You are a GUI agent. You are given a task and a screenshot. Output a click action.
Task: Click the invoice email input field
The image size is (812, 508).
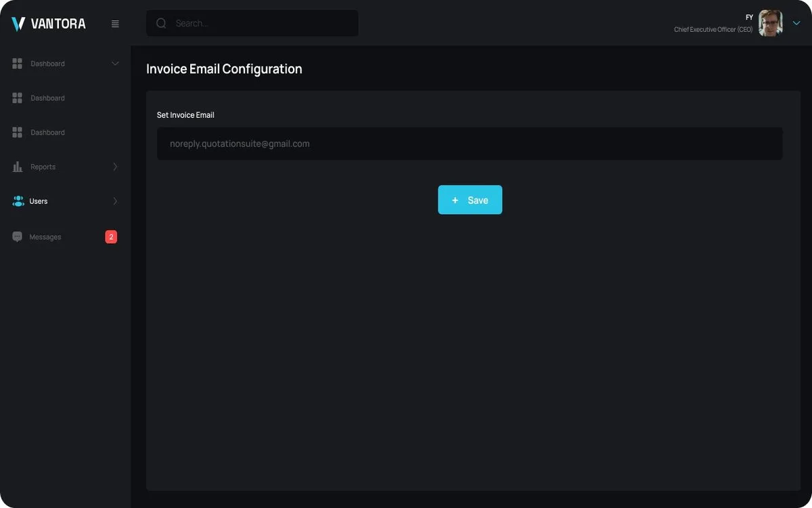click(470, 144)
